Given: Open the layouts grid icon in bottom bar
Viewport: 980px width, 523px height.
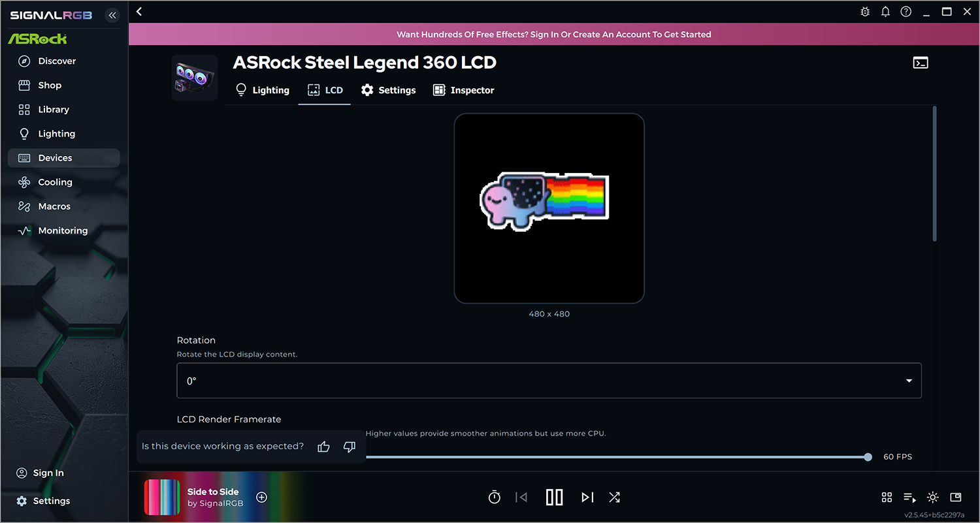Looking at the screenshot, I should [x=887, y=498].
